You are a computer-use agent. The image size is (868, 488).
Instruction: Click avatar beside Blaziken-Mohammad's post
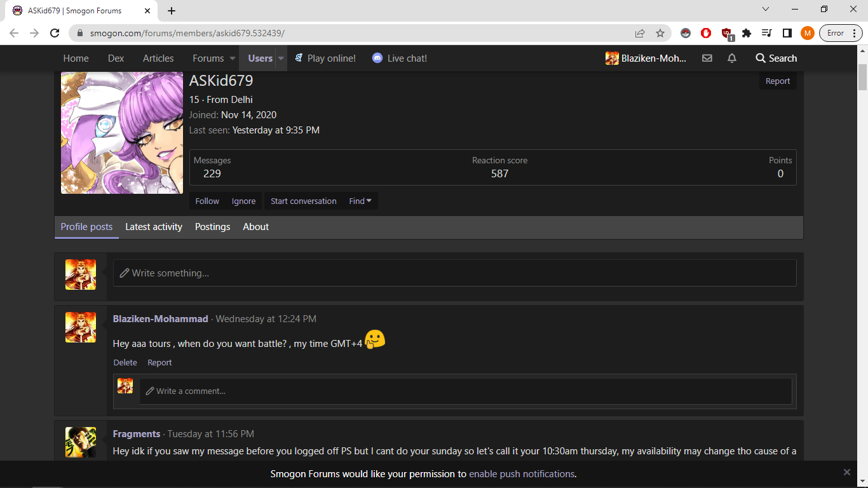pyautogui.click(x=81, y=327)
